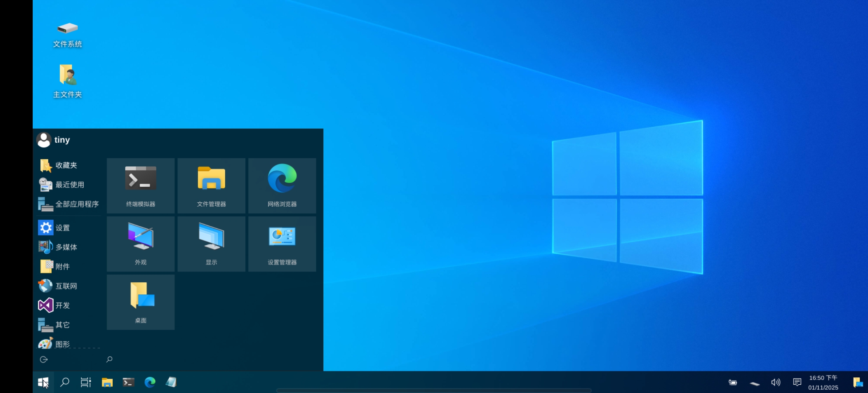Click the start menu search field

click(211, 360)
